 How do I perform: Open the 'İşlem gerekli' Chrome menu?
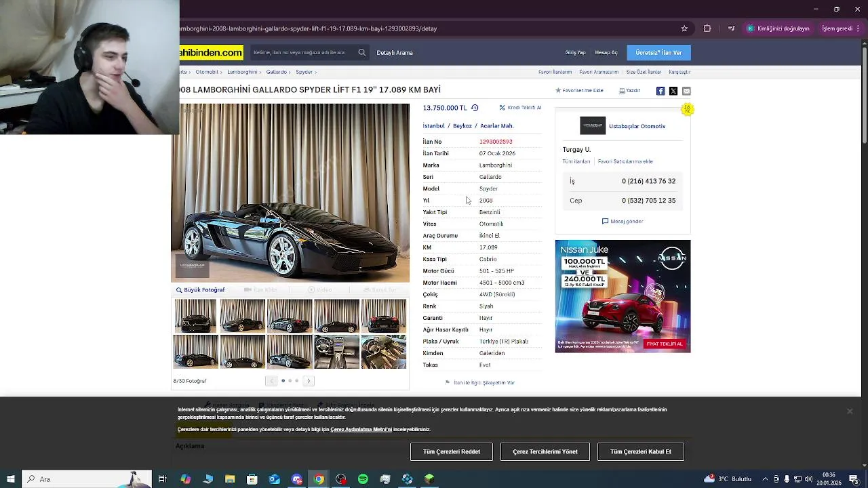(x=841, y=28)
